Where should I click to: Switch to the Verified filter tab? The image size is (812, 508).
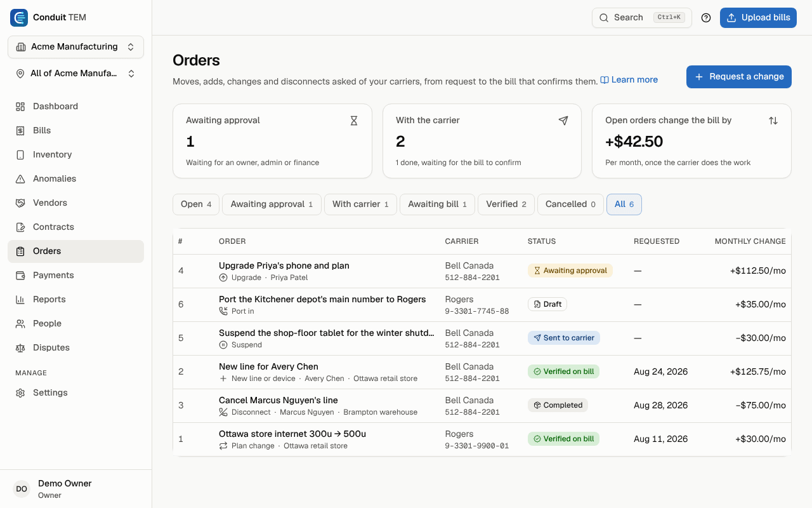(506, 204)
